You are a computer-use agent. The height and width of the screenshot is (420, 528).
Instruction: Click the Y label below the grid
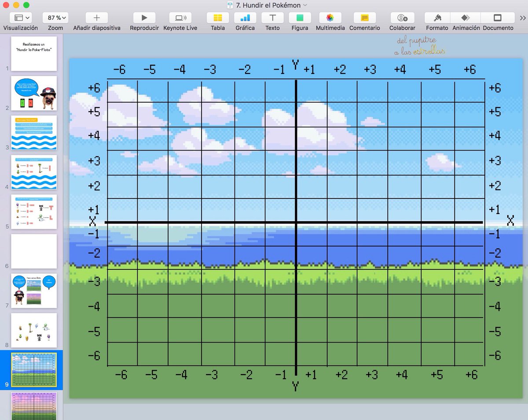coord(295,387)
